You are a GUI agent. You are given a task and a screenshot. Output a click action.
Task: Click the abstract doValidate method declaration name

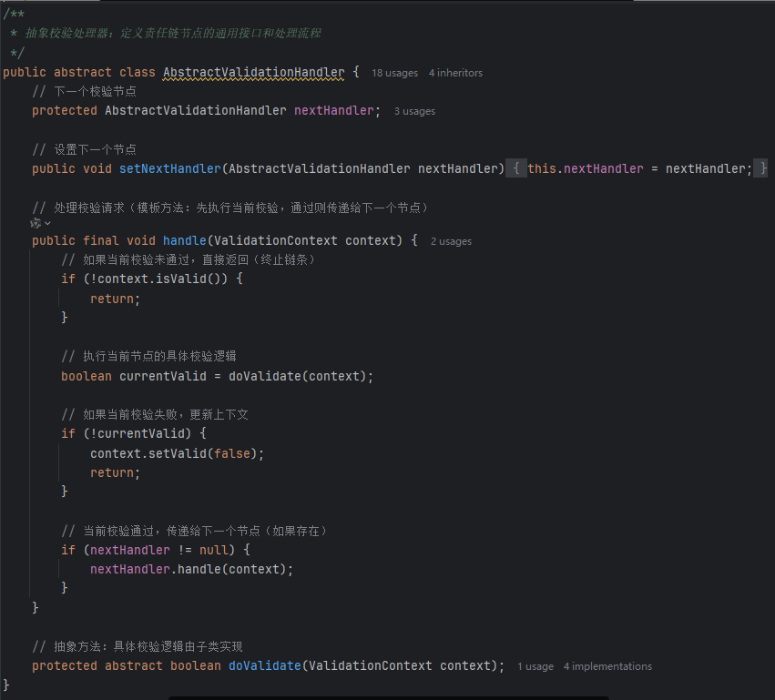[x=264, y=665]
